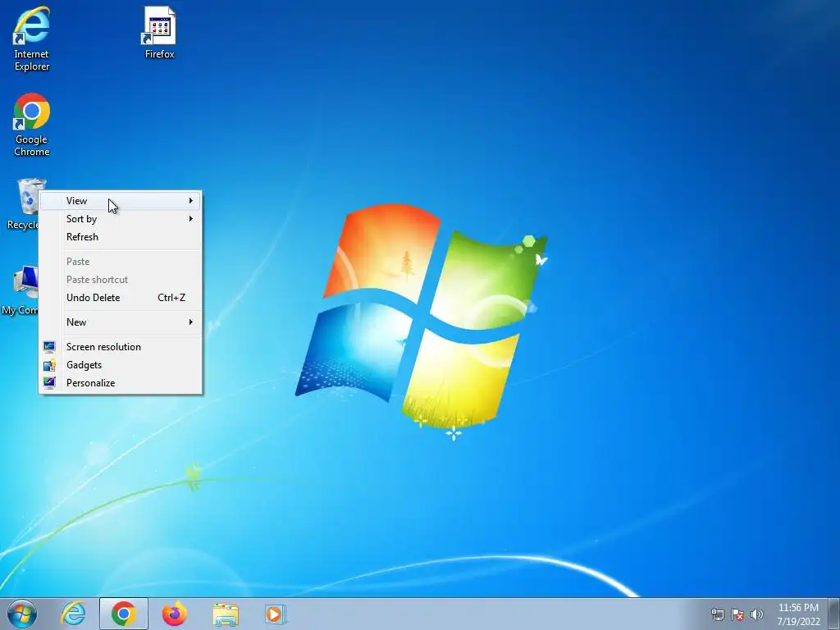This screenshot has height=630, width=840.
Task: Choose Undo Delete from the context menu
Action: [x=121, y=298]
